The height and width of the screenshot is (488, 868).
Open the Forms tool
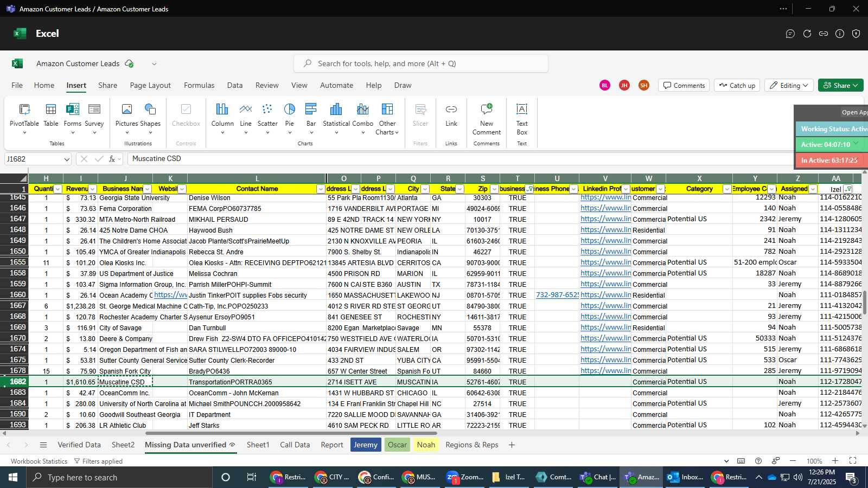[72, 118]
